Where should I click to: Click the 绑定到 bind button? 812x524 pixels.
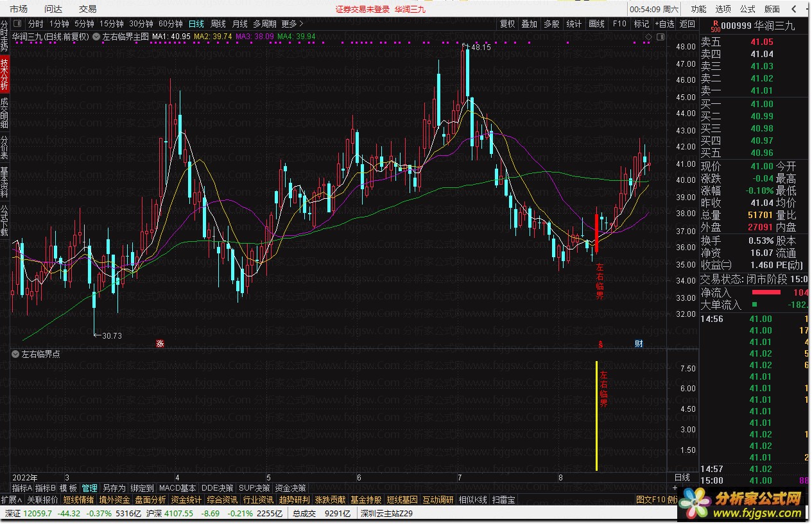point(142,488)
